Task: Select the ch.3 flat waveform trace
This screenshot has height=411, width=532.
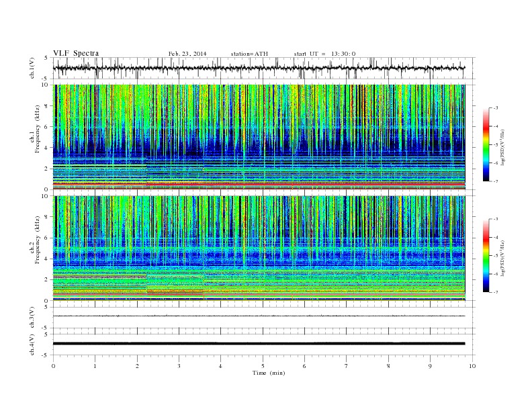Action: 259,316
